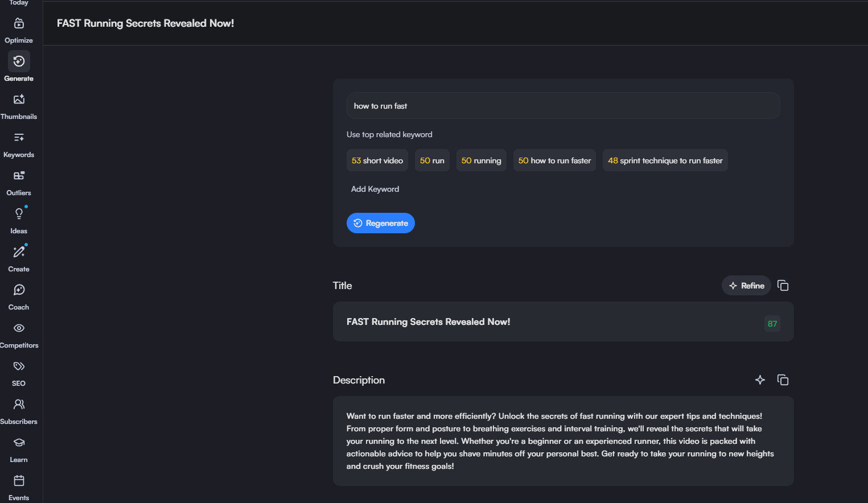Select the "how to run faster" chip
868x503 pixels.
(x=554, y=160)
